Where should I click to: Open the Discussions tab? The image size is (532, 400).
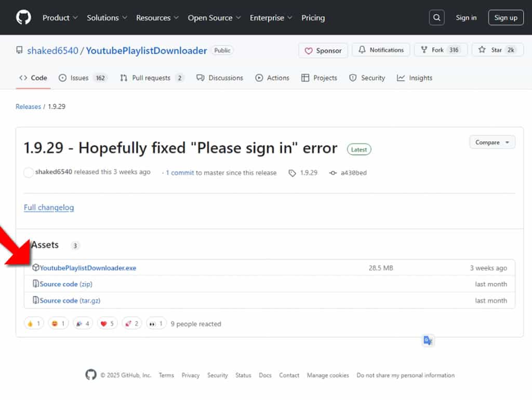click(220, 78)
